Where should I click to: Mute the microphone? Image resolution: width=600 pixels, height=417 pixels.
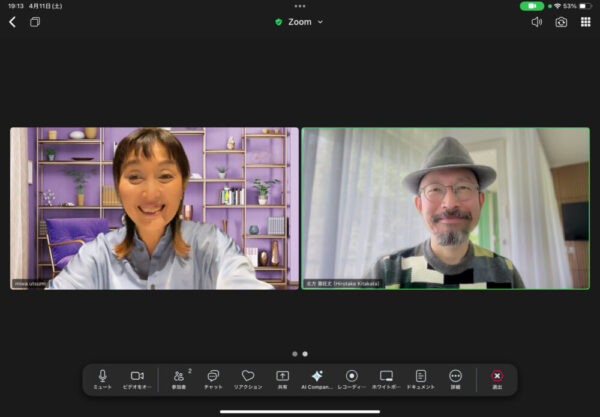click(102, 377)
